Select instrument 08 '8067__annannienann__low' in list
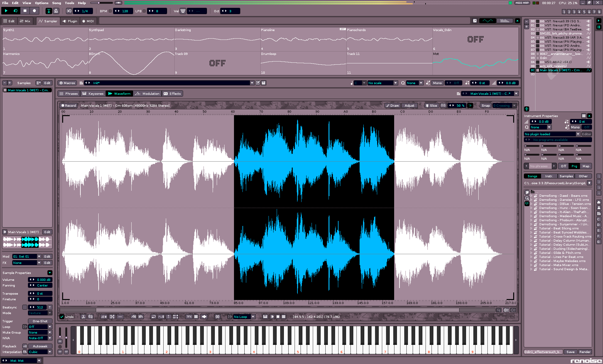This screenshot has height=364, width=603. (561, 54)
